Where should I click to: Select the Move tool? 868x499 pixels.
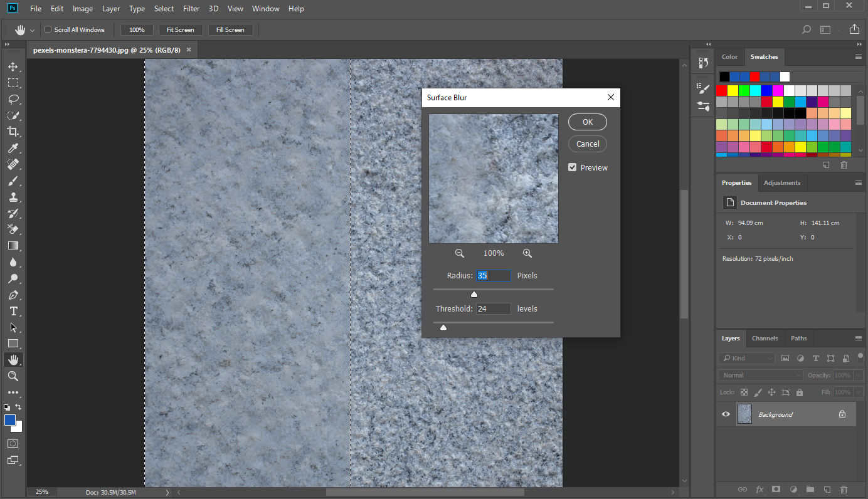13,66
